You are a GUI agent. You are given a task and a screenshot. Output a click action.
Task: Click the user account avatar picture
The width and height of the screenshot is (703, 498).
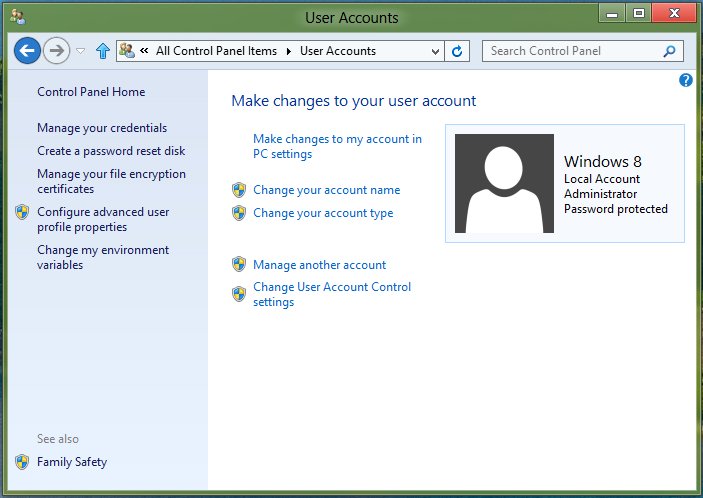504,183
